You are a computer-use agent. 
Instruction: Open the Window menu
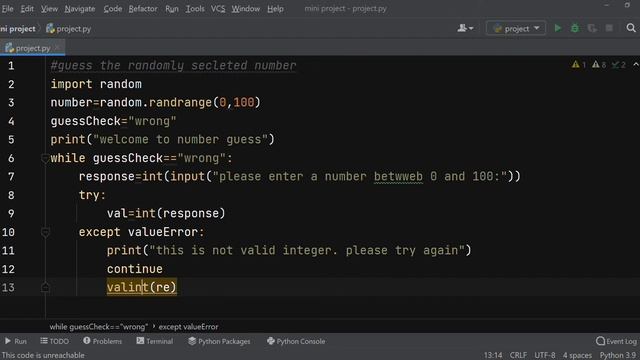[x=246, y=9]
